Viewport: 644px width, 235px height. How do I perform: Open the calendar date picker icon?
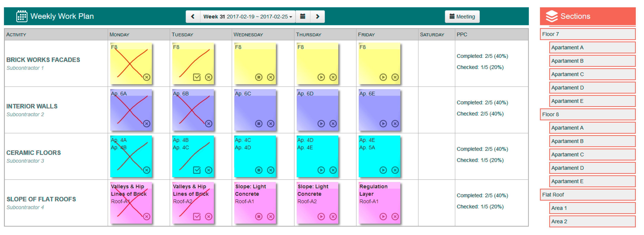coord(303,17)
